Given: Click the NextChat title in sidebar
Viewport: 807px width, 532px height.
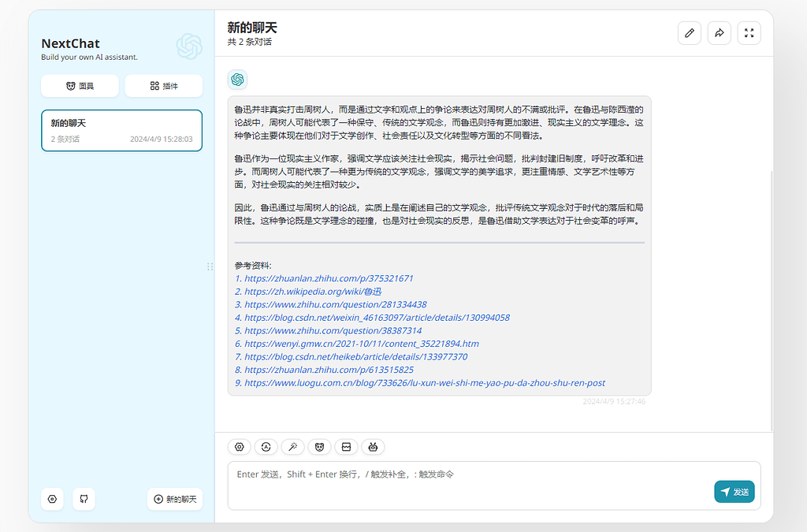Looking at the screenshot, I should click(x=70, y=43).
